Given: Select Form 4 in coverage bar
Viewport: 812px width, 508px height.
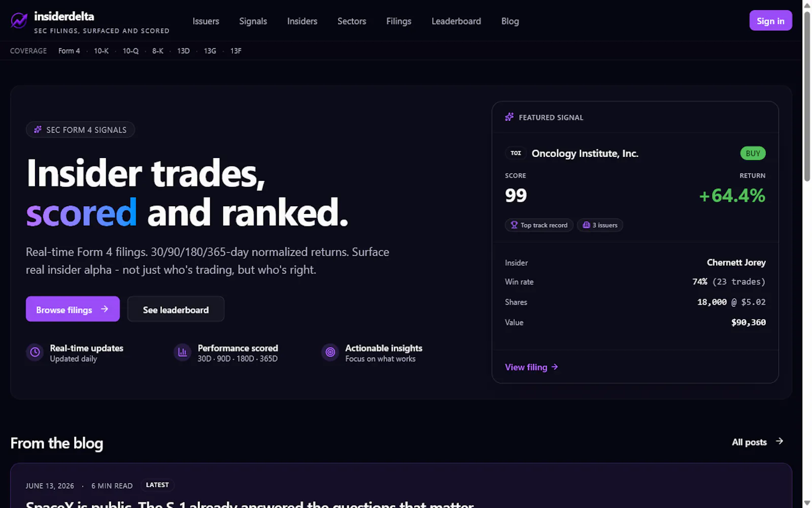Looking at the screenshot, I should coord(69,51).
